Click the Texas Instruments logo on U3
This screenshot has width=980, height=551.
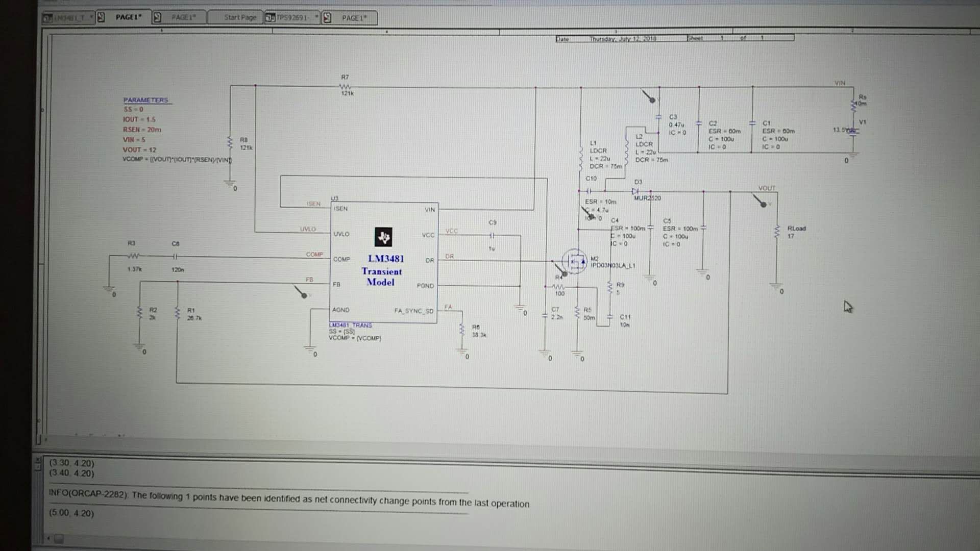click(x=383, y=237)
